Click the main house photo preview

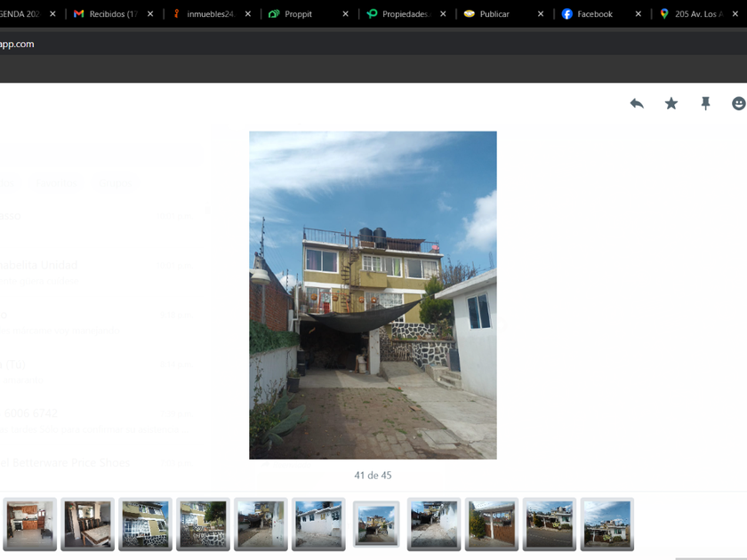point(373,295)
